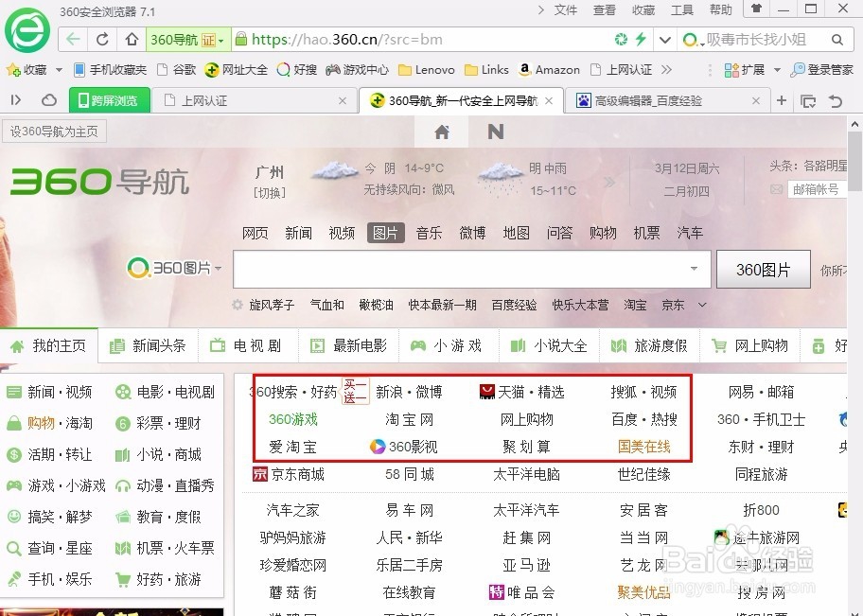This screenshot has height=616, width=863.
Task: Expand menu bar overflow arrow before 文件
Action: [x=540, y=9]
